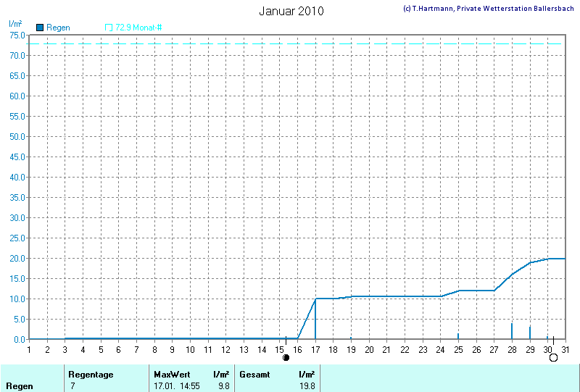Click the tall rain bar at day 17
The width and height of the screenshot is (580, 392).
[x=315, y=319]
